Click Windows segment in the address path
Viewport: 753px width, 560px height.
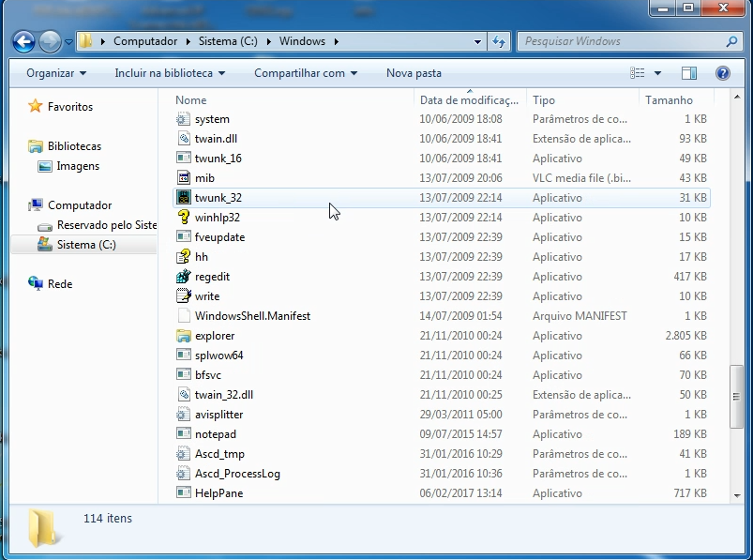302,41
